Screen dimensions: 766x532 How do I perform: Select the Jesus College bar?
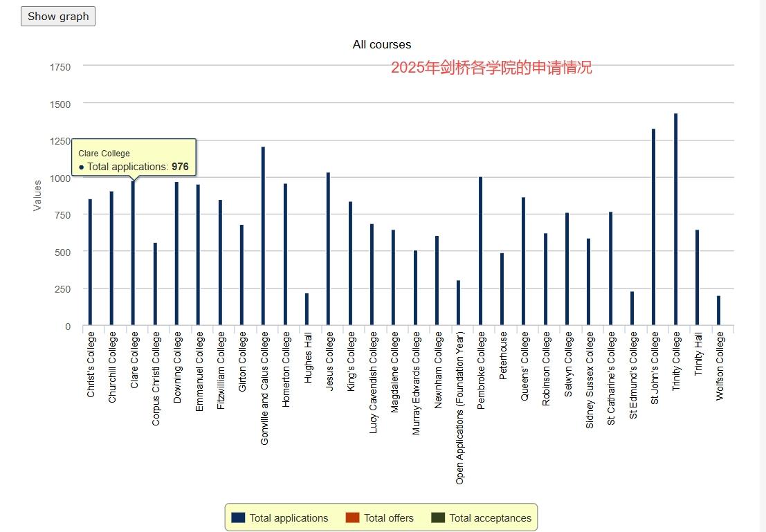coord(328,248)
